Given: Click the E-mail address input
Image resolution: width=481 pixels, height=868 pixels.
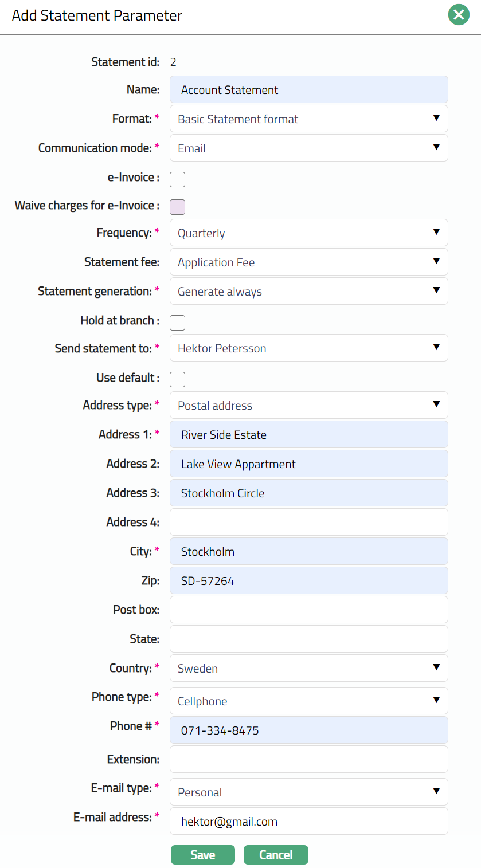Looking at the screenshot, I should coord(308,822).
